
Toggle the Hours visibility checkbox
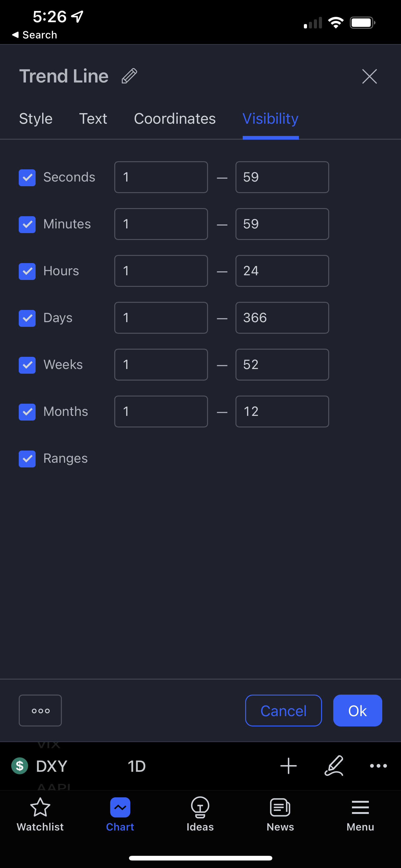pyautogui.click(x=27, y=271)
